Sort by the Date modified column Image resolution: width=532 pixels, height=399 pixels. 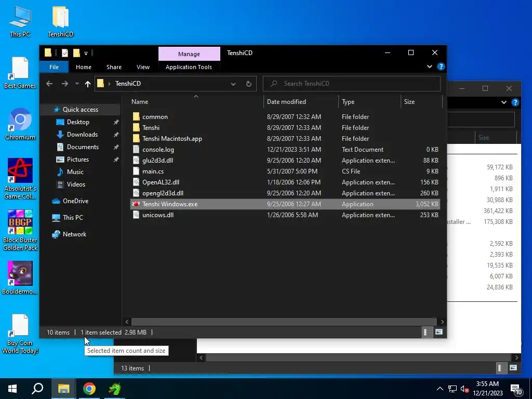[301, 102]
